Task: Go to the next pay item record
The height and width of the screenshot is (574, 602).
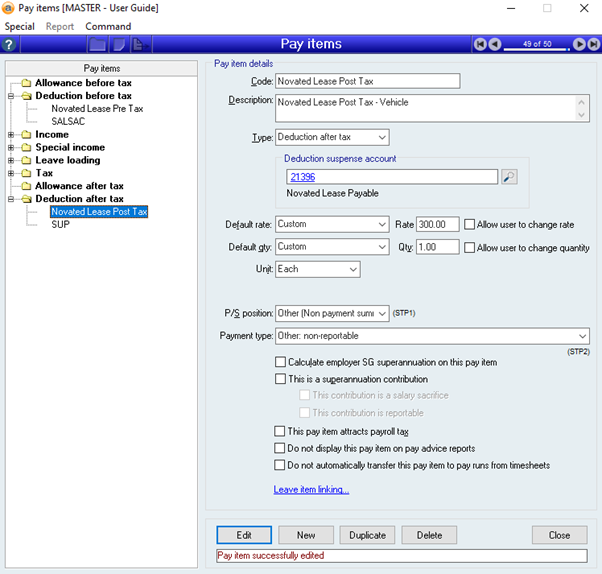Action: [578, 45]
